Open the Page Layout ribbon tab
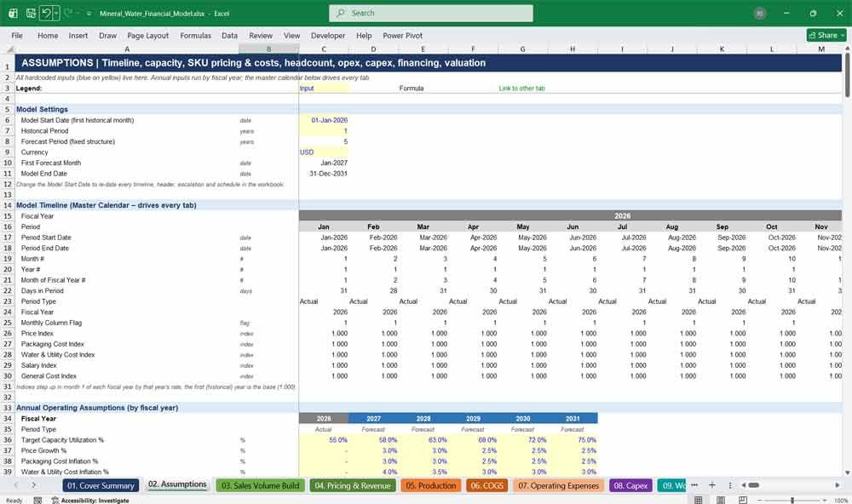This screenshot has height=504, width=852. point(147,35)
